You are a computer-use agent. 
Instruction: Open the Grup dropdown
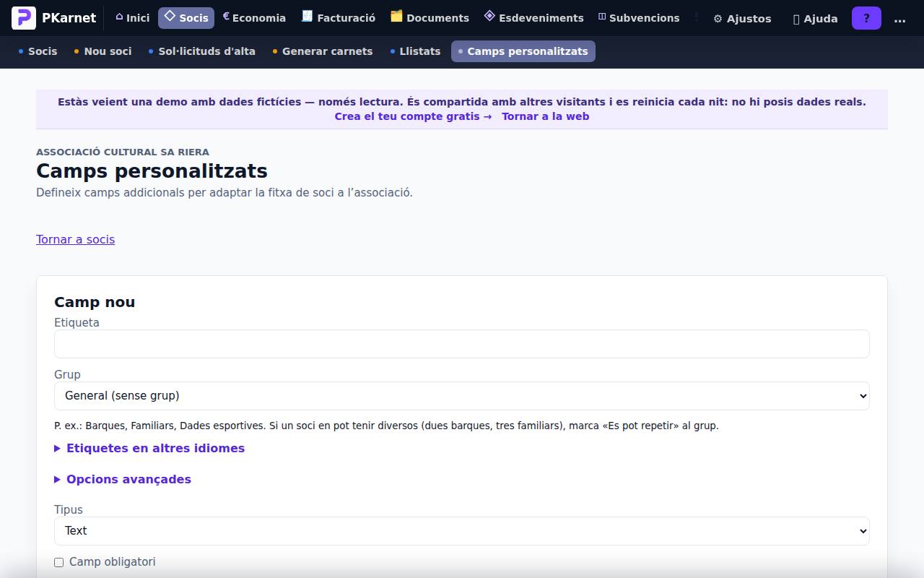462,396
